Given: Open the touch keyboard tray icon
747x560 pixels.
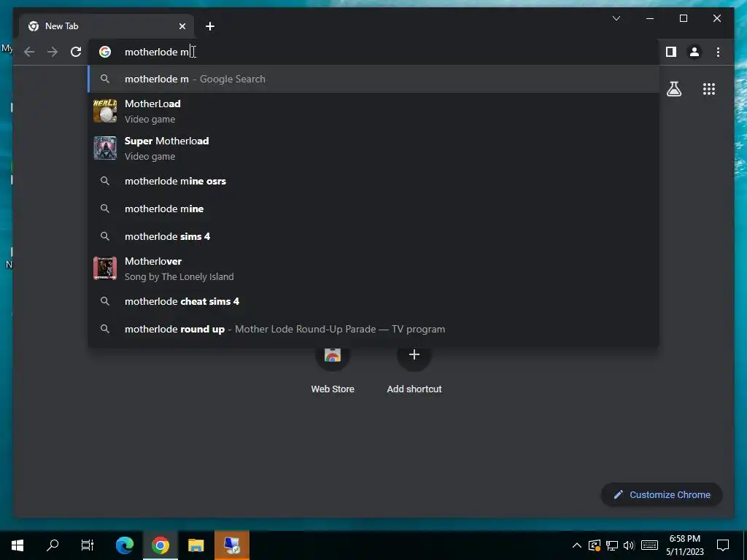Looking at the screenshot, I should coord(649,545).
